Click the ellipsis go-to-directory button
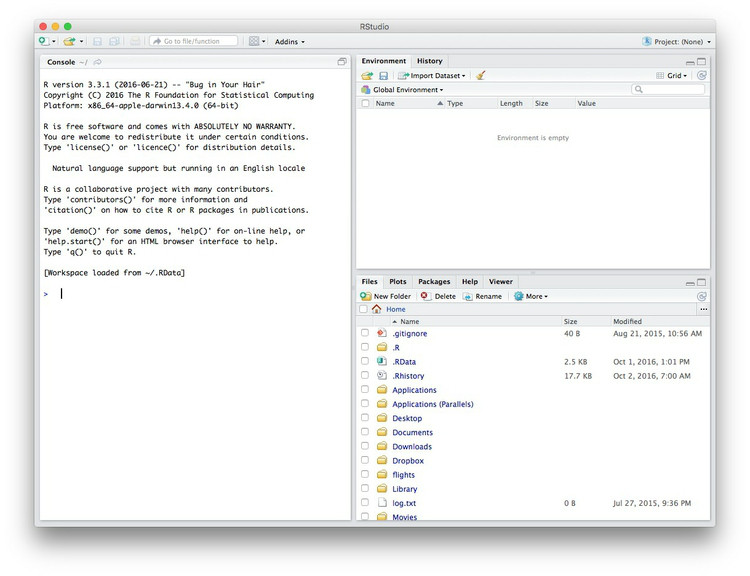 pos(703,309)
